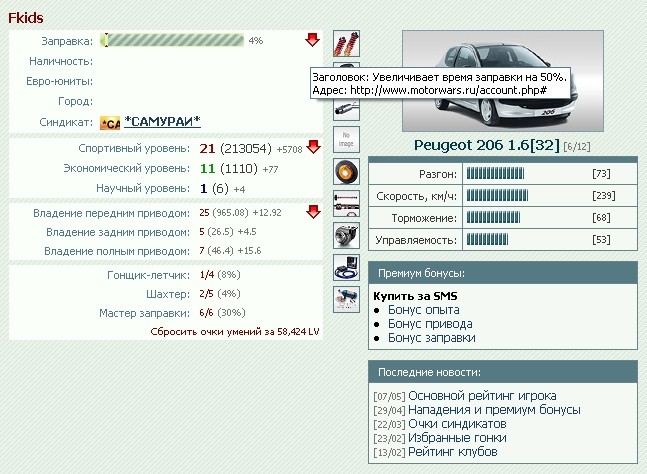This screenshot has height=474, width=647.
Task: Click the '[6/12]' parts counter
Action: pos(577,146)
